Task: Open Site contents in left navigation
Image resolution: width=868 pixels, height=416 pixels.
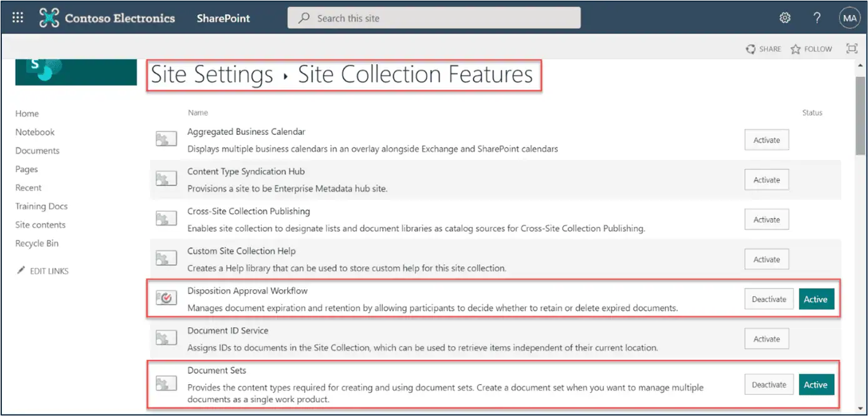Action: pos(40,225)
